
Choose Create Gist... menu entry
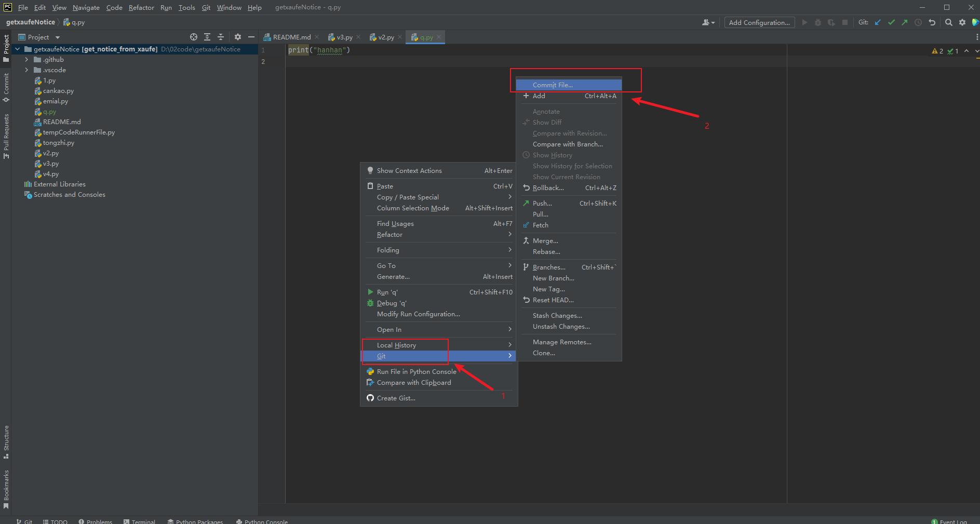(439, 398)
